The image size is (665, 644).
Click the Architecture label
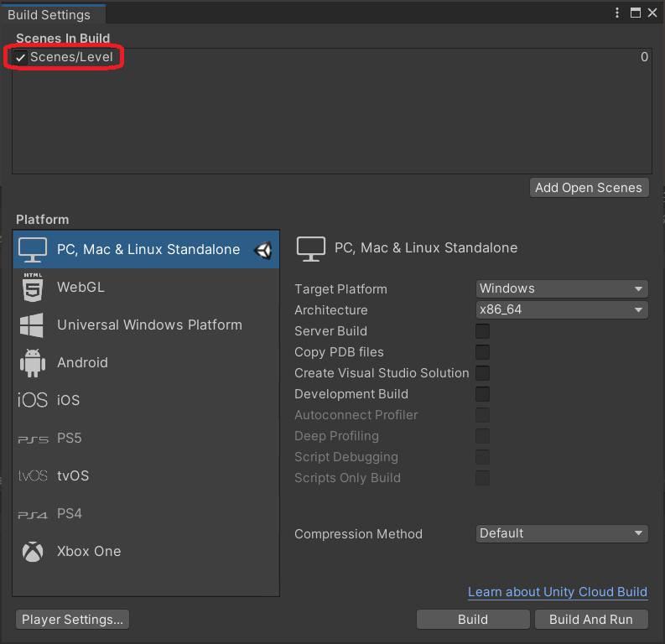pos(330,310)
